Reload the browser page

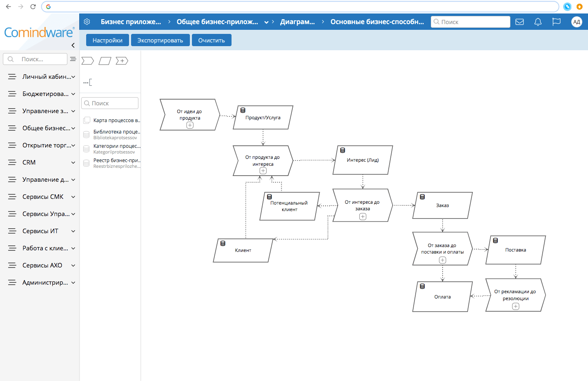33,7
